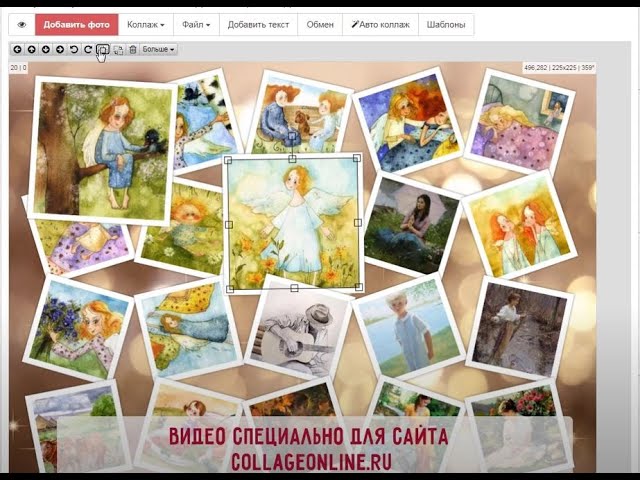This screenshot has width=640, height=480.
Task: Click the send-to-back layer icon
Action: click(x=118, y=50)
